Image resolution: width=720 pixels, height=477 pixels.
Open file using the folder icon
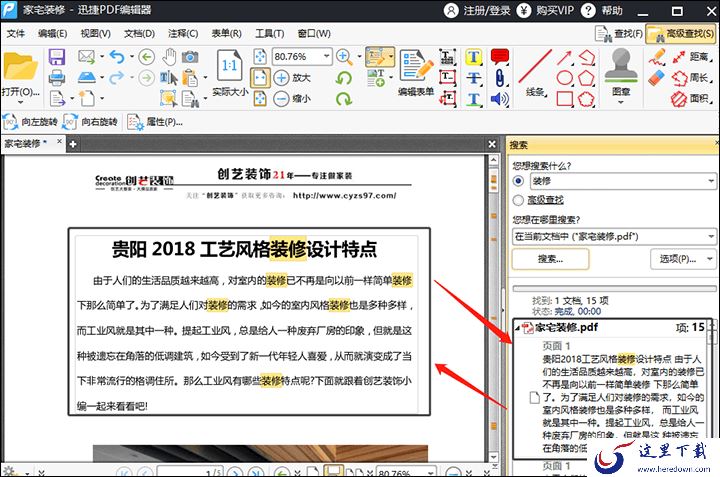pos(20,67)
